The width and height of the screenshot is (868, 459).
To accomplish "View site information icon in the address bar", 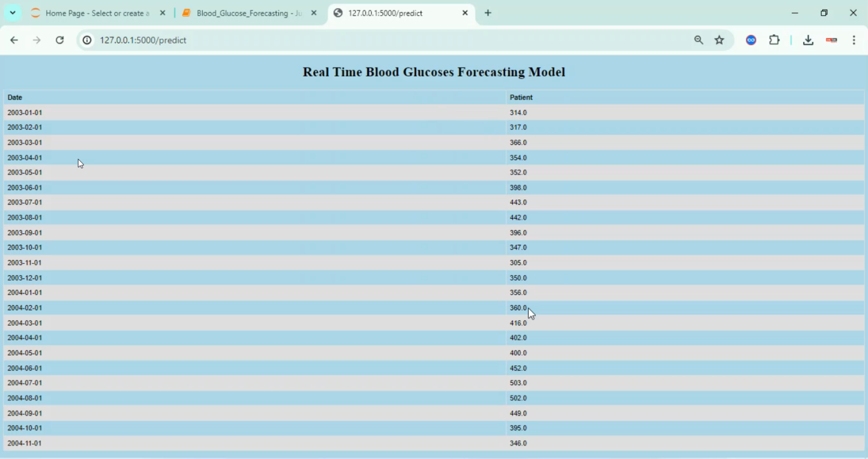I will click(x=86, y=40).
